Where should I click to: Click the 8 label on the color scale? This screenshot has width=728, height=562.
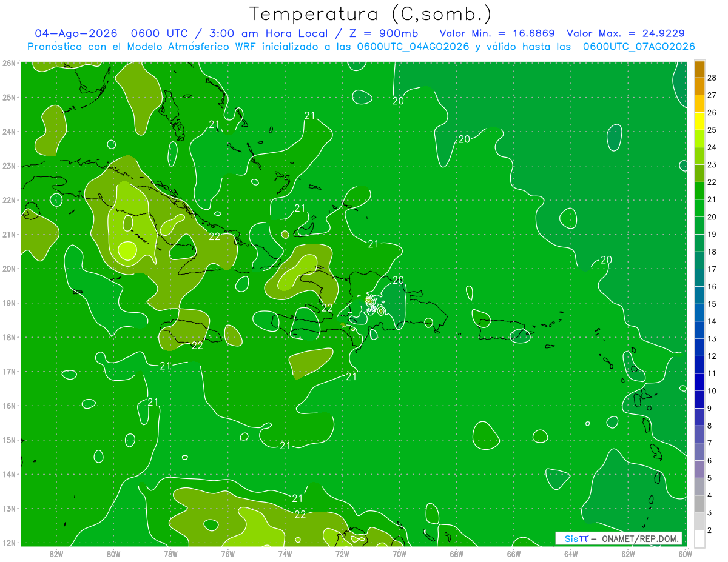710,426
